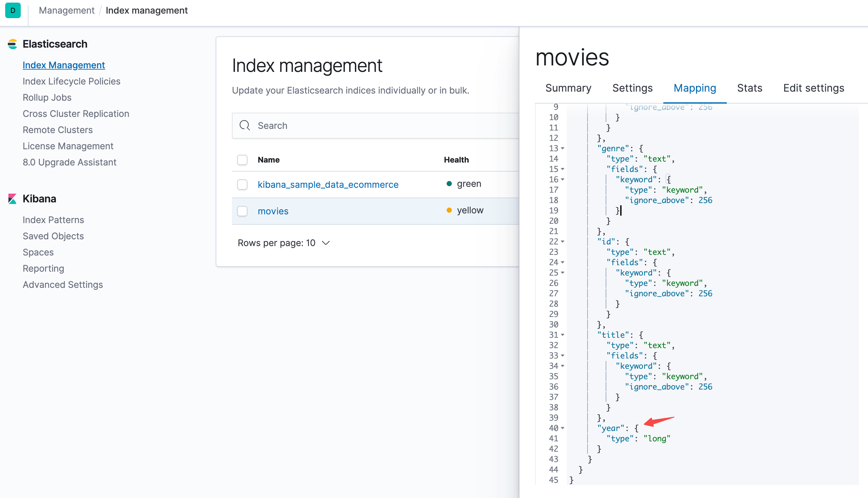Switch to the Settings tab
This screenshot has width=868, height=498.
click(632, 88)
